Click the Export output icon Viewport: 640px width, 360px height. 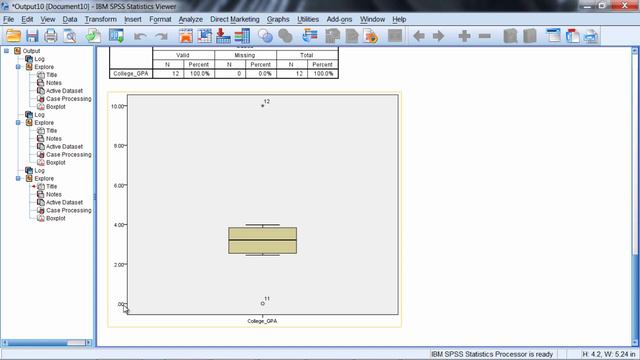pos(93,36)
